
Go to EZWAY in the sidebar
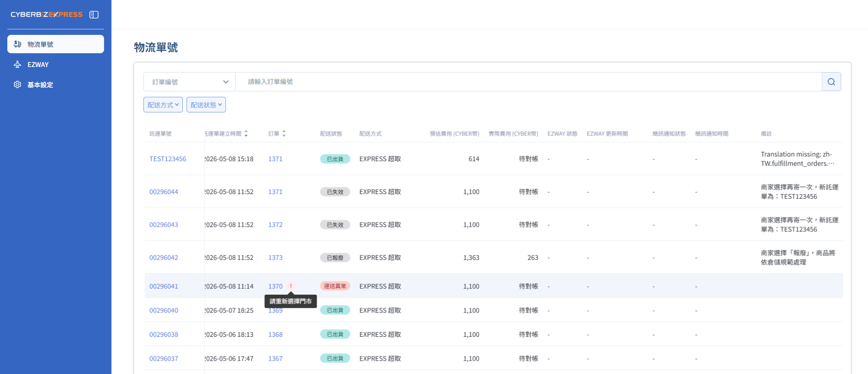(55, 65)
